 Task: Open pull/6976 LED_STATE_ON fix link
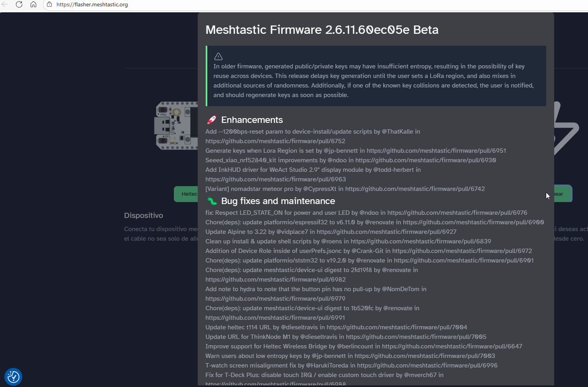457,213
